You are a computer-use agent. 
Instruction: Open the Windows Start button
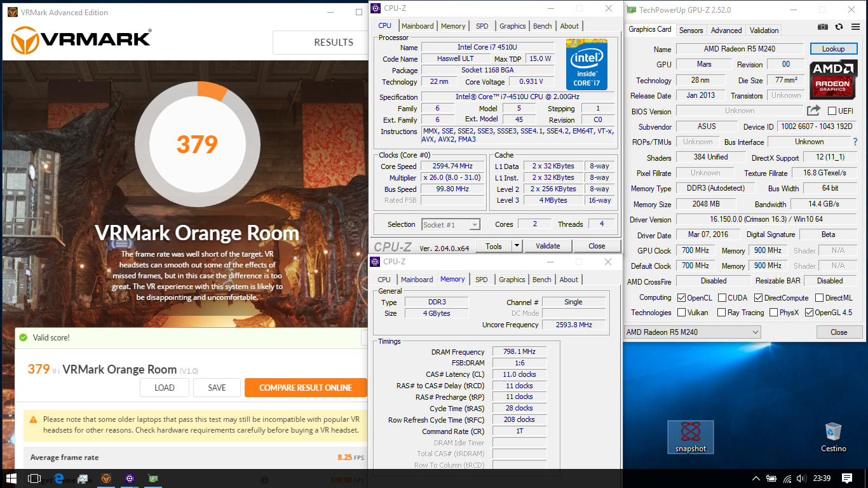(x=11, y=478)
